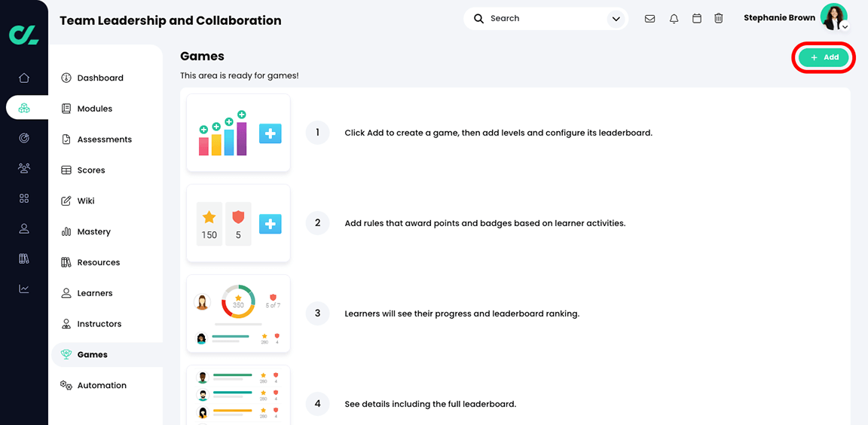The height and width of the screenshot is (425, 868).
Task: Click the Search input field
Action: (x=542, y=19)
